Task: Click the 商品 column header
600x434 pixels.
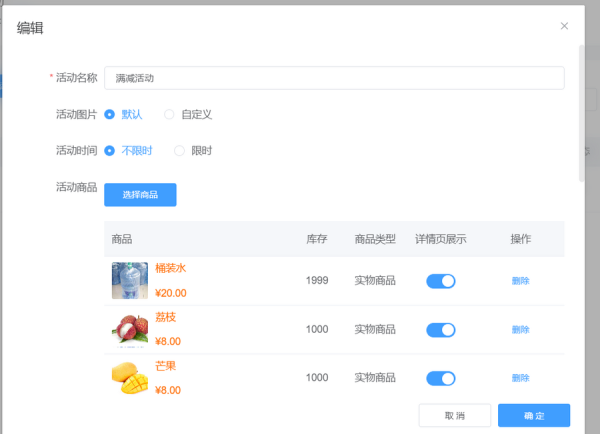Action: coord(122,239)
